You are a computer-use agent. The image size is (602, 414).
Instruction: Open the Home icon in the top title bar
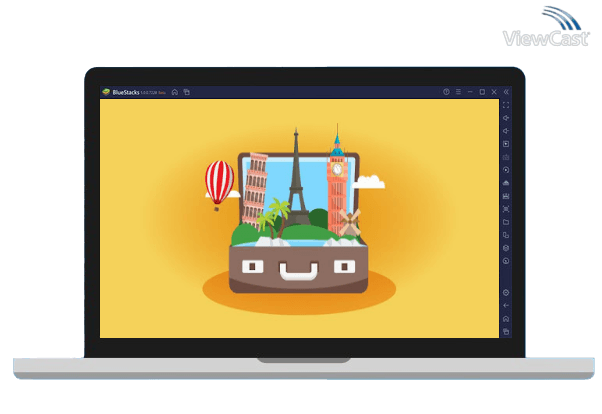175,92
